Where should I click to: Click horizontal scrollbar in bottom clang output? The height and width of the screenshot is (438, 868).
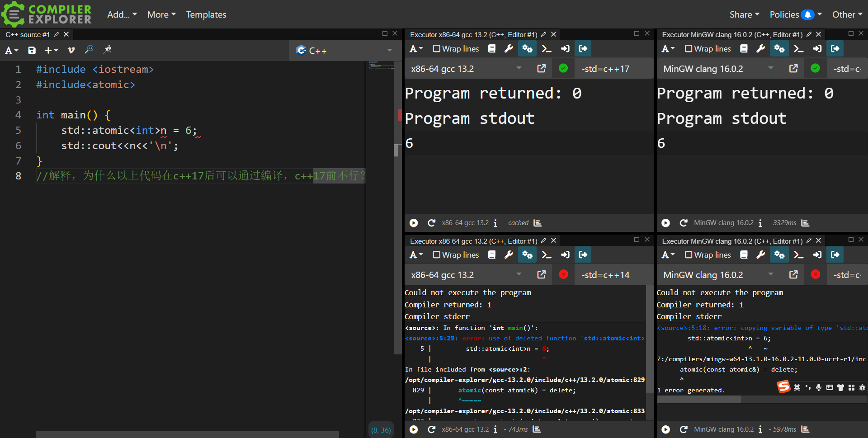[x=699, y=400]
